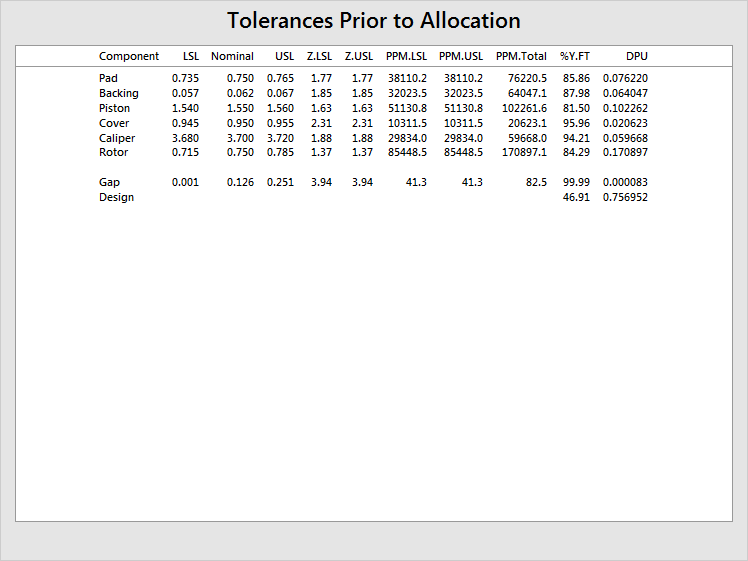Select Piston USL value 1.560

click(x=280, y=108)
